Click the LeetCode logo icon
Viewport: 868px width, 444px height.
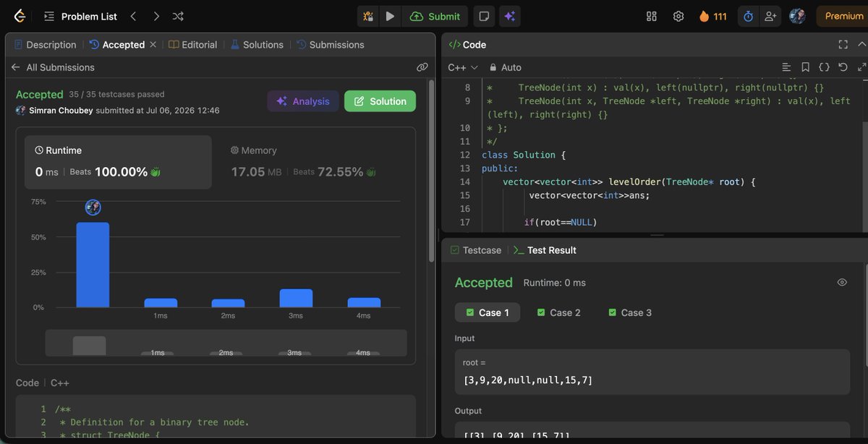20,16
